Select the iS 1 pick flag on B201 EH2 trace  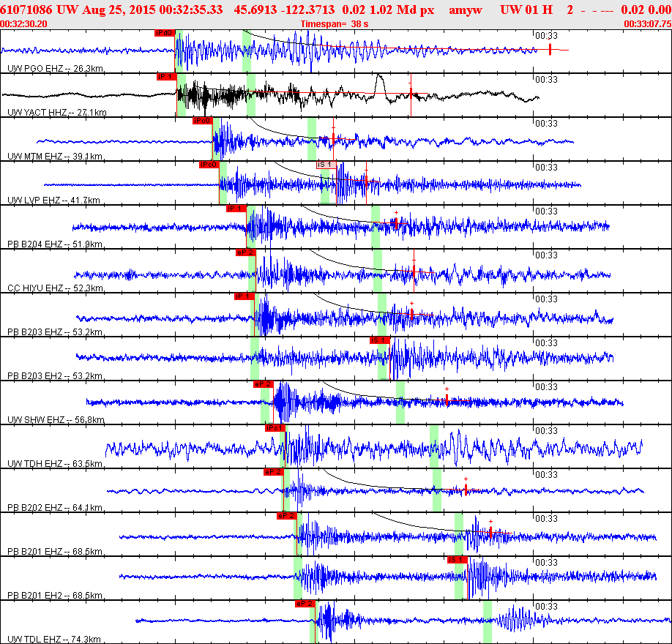(x=458, y=560)
